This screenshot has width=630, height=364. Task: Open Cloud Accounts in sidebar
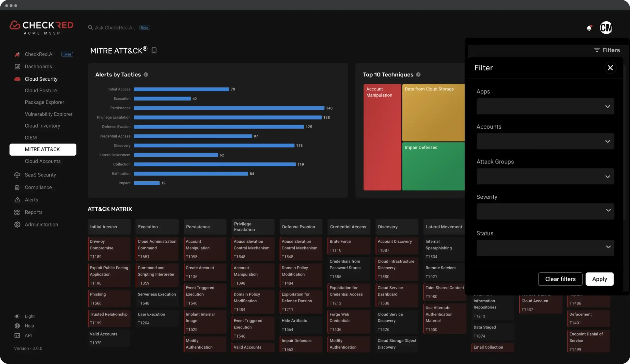[x=43, y=161]
